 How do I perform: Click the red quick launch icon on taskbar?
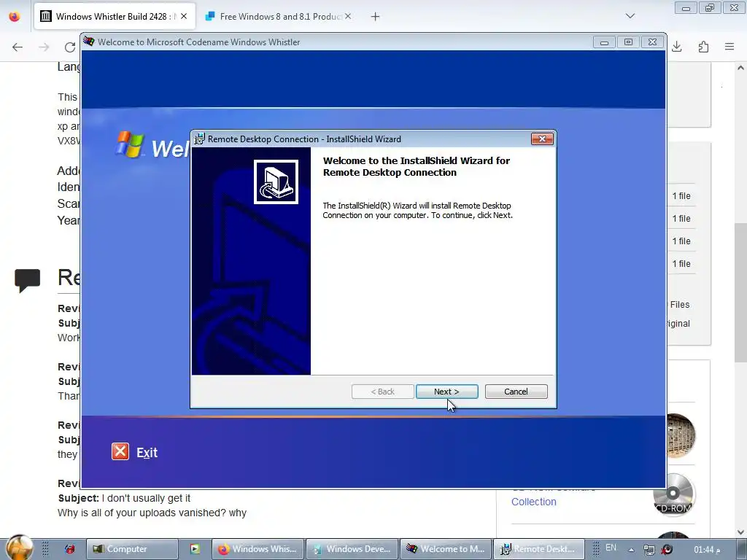69,549
